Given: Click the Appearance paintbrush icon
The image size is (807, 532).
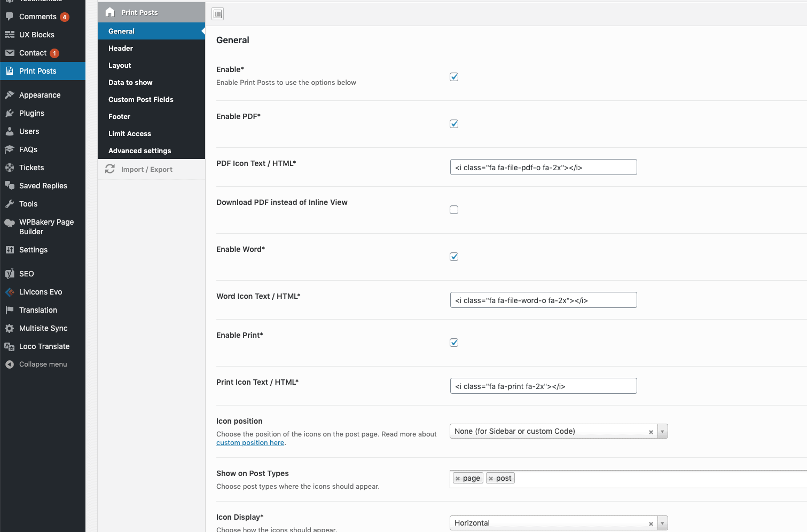Looking at the screenshot, I should tap(10, 94).
